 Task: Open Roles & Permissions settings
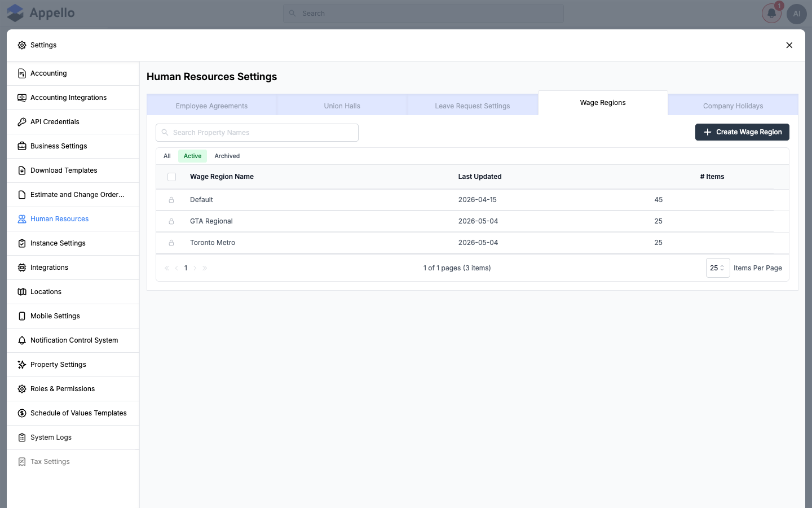pyautogui.click(x=73, y=389)
